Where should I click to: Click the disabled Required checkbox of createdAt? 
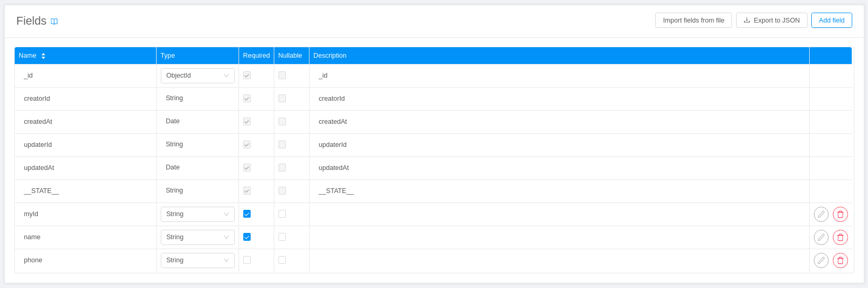point(247,122)
